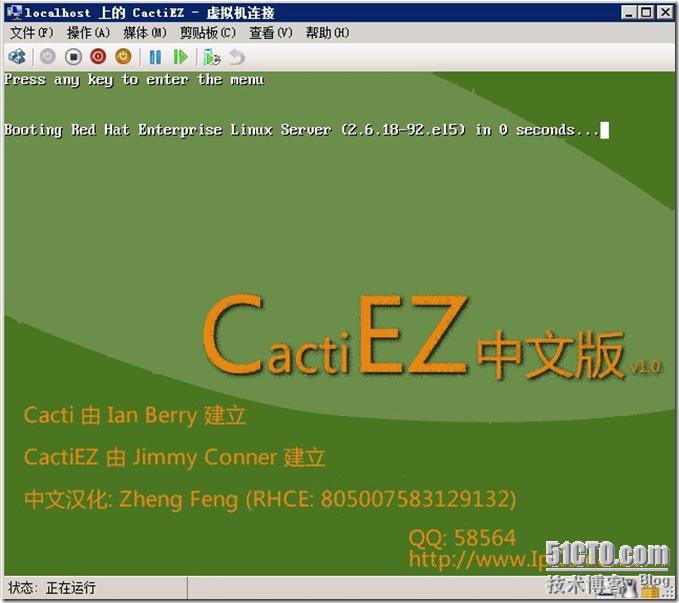The image size is (679, 603).
Task: Open the 帮助(H) menu
Action: (x=327, y=32)
